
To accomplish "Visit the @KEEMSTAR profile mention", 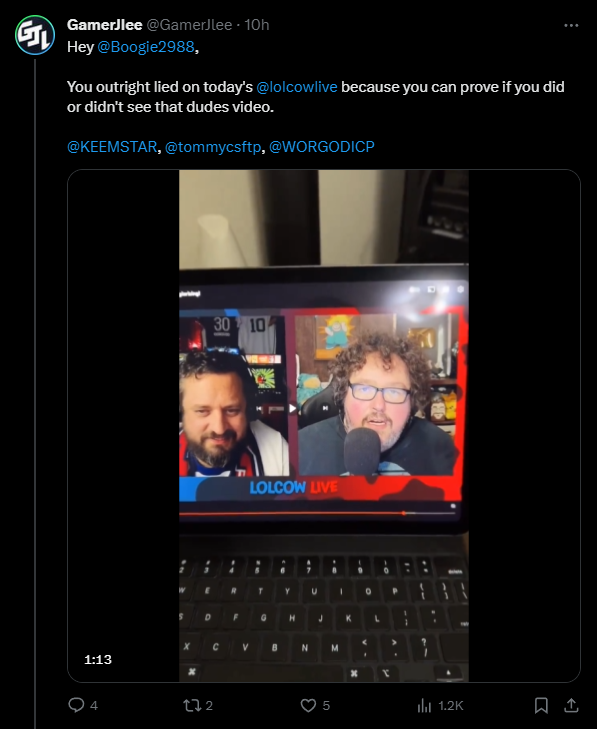I will click(x=112, y=147).
